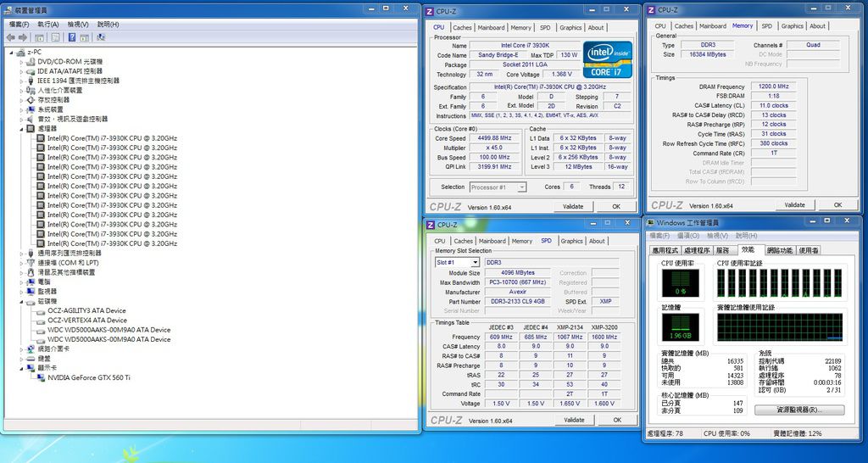Select the 音效，視訊及遊戲控制器 row

pos(73,119)
